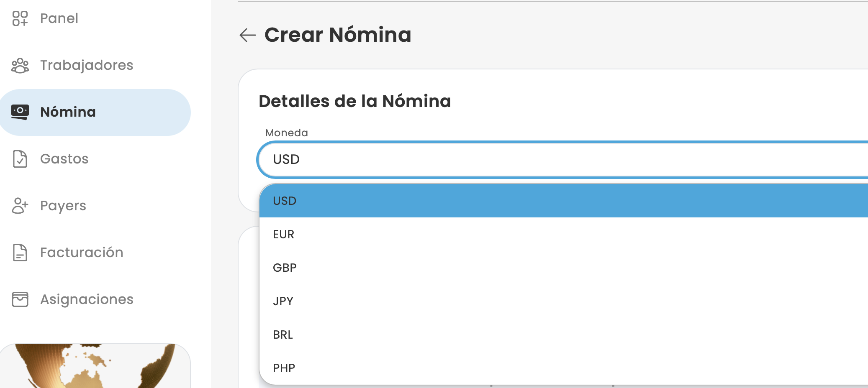This screenshot has height=388, width=868.
Task: Click the Trabajadores people icon
Action: point(20,66)
